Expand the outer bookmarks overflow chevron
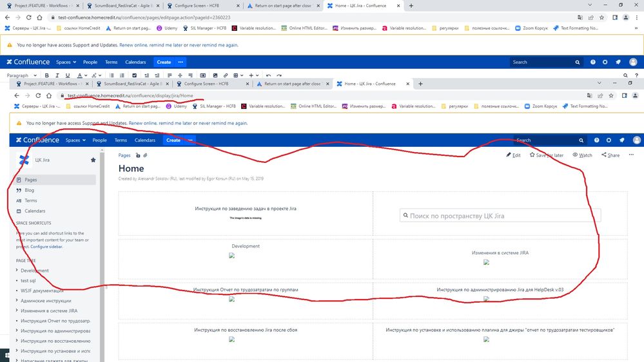This screenshot has height=362, width=644. click(636, 28)
